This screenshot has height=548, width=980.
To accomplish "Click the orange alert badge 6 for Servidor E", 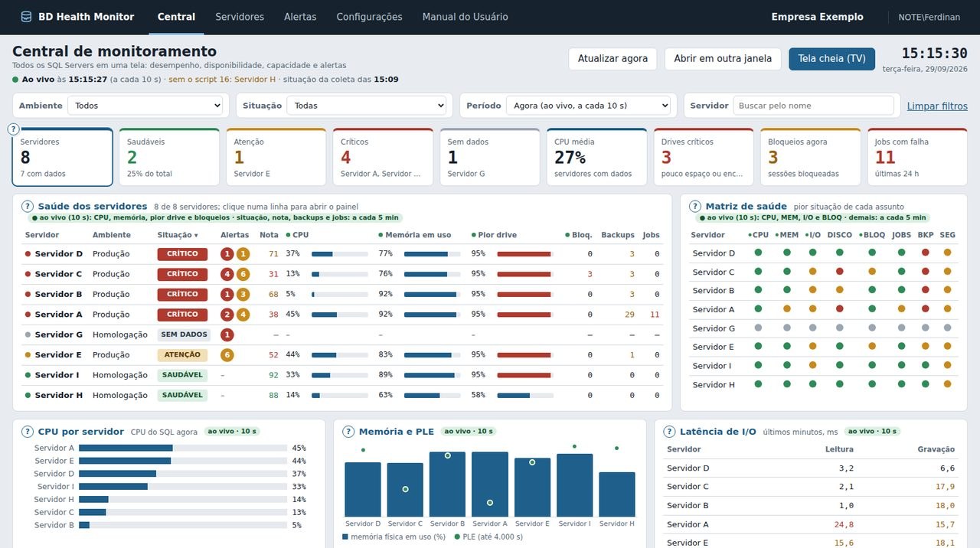I will 227,355.
